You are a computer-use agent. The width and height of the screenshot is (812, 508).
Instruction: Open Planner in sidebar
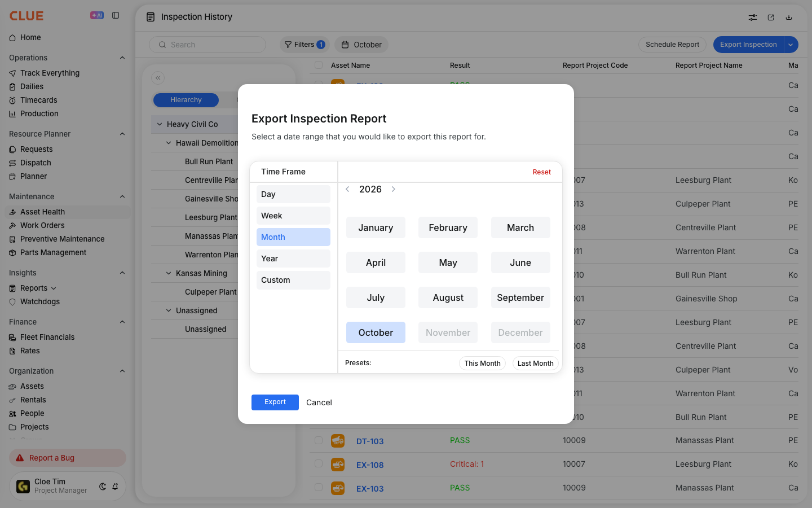[33, 176]
